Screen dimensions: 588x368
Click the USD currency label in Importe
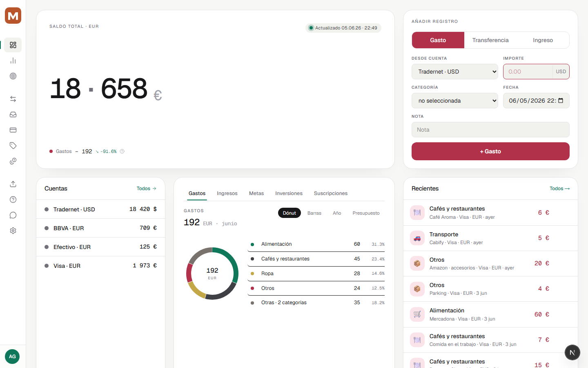tap(561, 72)
